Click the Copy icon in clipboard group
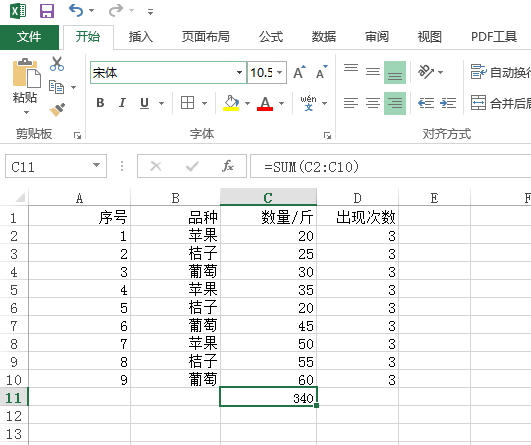Screen dimensions: 531x445 tap(56, 87)
